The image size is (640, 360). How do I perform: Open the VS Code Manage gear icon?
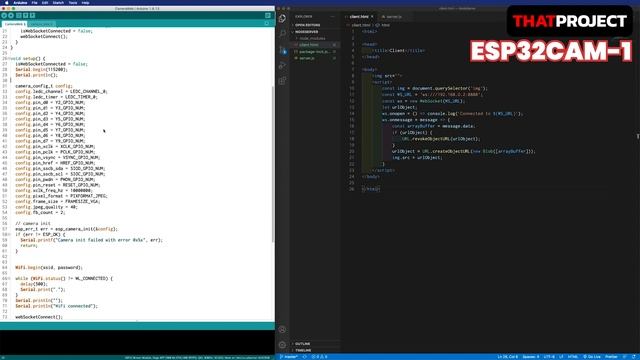pos(282,345)
